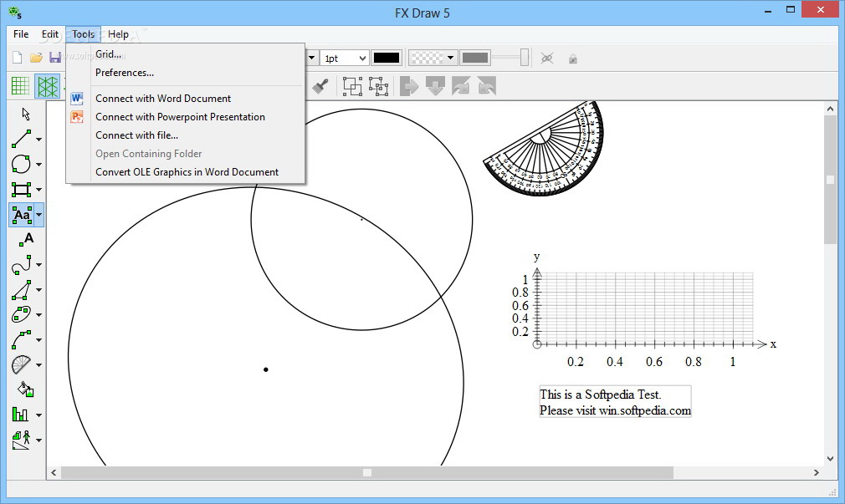Viewport: 845px width, 504px height.
Task: Click the format painter brush icon
Action: pyautogui.click(x=320, y=86)
